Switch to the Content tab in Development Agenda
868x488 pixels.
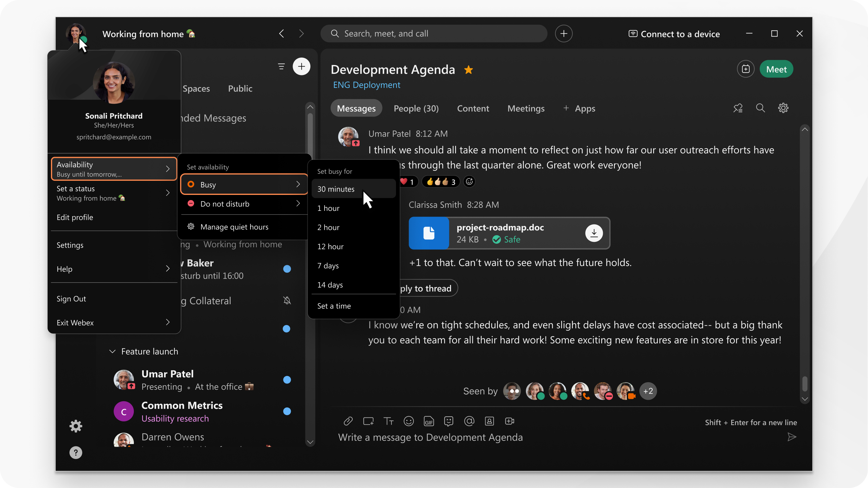(473, 108)
